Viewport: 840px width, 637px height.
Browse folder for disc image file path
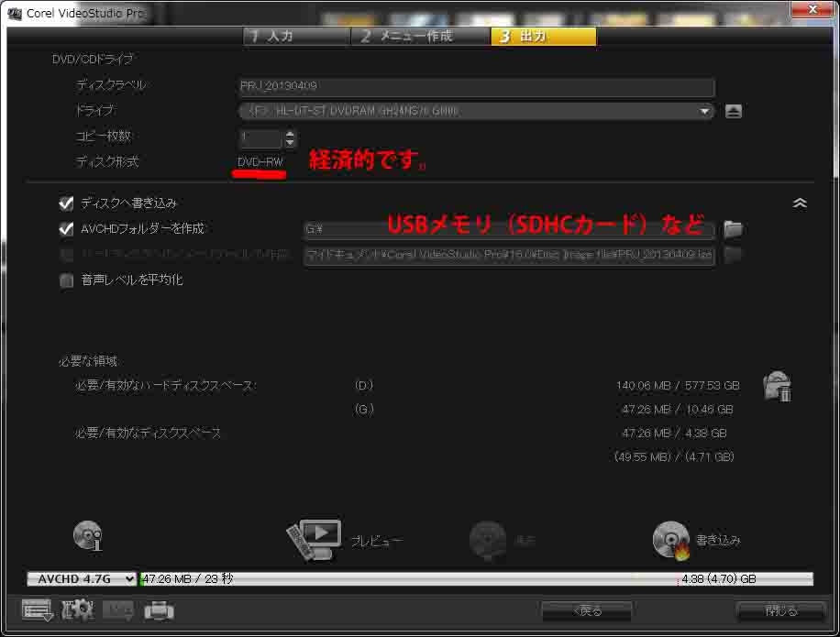coord(733,254)
